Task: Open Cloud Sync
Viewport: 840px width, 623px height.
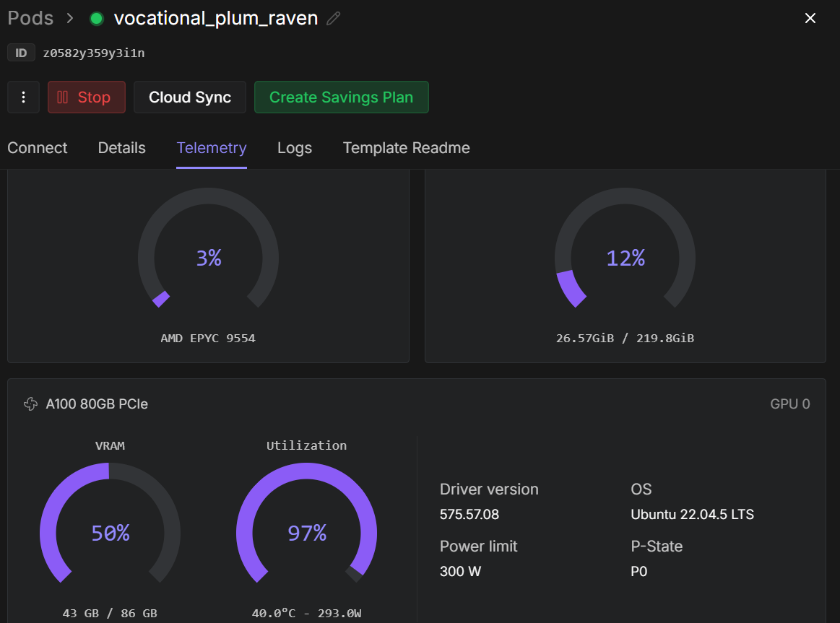Action: [x=190, y=97]
